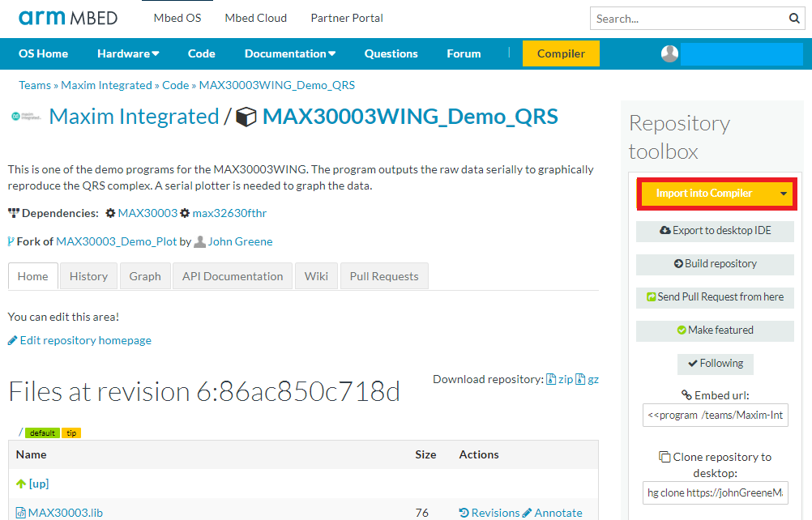Switch to the Graph tab
The width and height of the screenshot is (812, 520).
click(145, 276)
